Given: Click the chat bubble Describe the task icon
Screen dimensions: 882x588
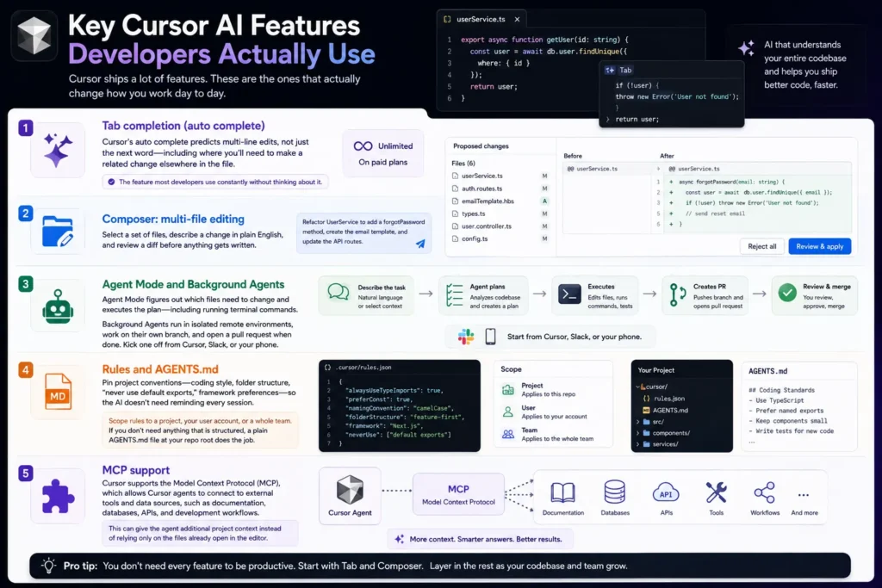Looking at the screenshot, I should [x=339, y=292].
